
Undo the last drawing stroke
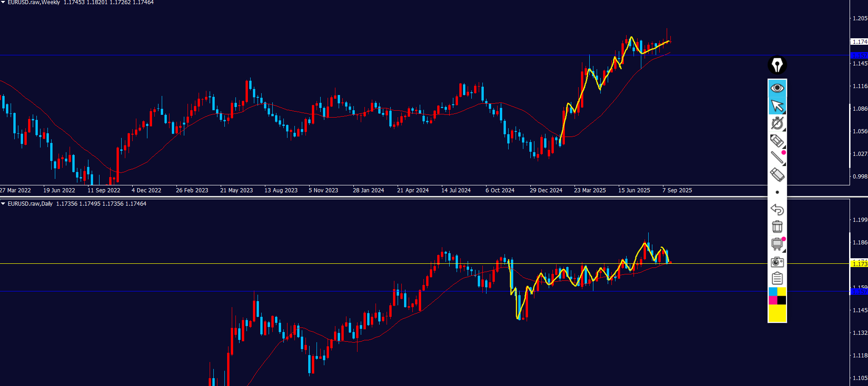pos(777,209)
